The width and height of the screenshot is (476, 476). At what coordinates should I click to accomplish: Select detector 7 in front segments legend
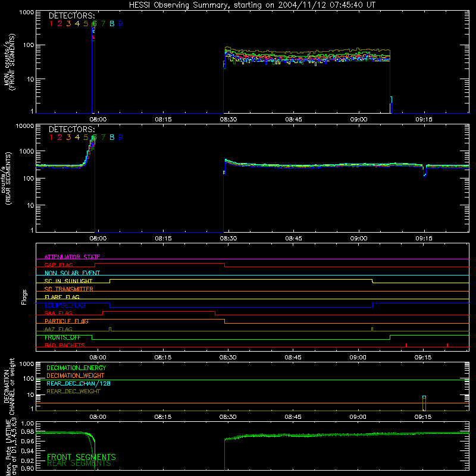pyautogui.click(x=103, y=24)
